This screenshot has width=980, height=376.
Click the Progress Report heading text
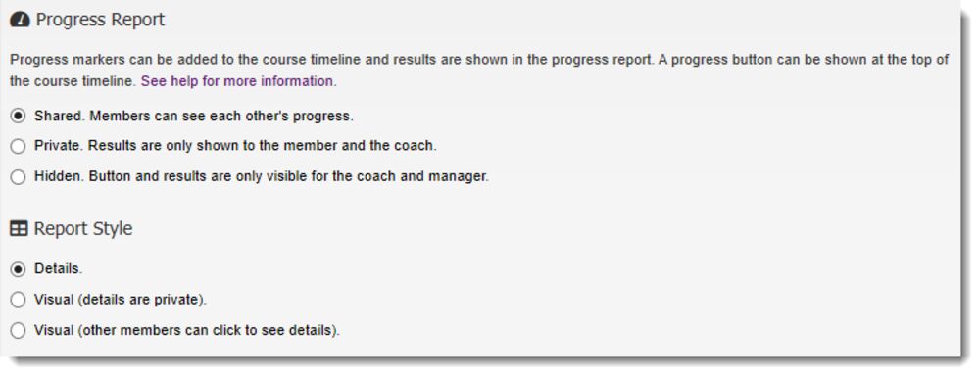(100, 20)
